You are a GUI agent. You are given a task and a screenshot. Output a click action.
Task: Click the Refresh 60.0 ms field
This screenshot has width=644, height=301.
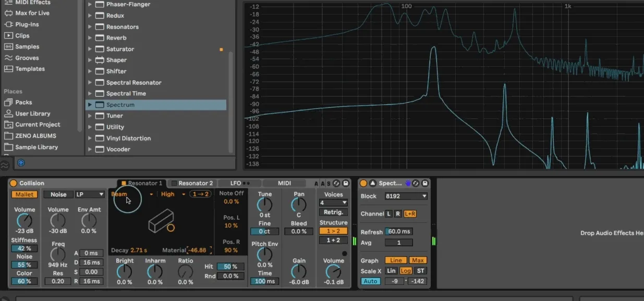click(399, 232)
